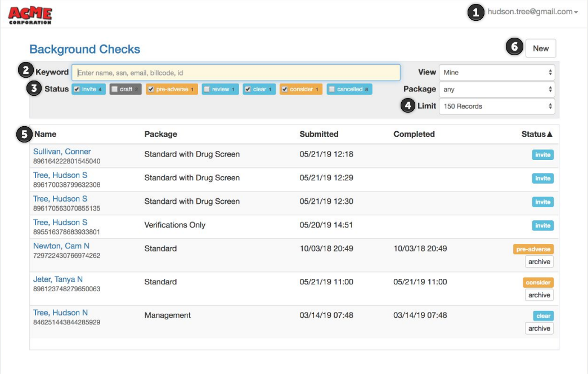This screenshot has width=588, height=374.
Task: Open the View dropdown showing Mine
Action: point(497,72)
